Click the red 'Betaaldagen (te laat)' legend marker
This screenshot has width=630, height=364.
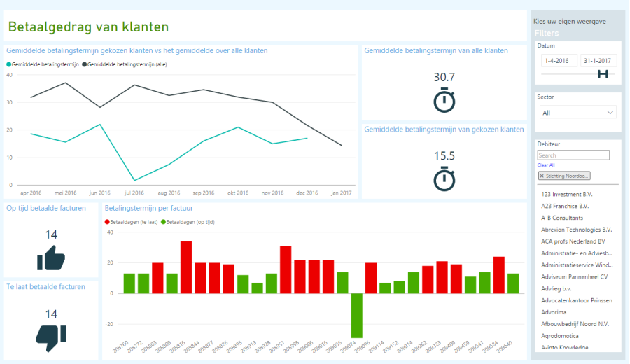pos(107,221)
